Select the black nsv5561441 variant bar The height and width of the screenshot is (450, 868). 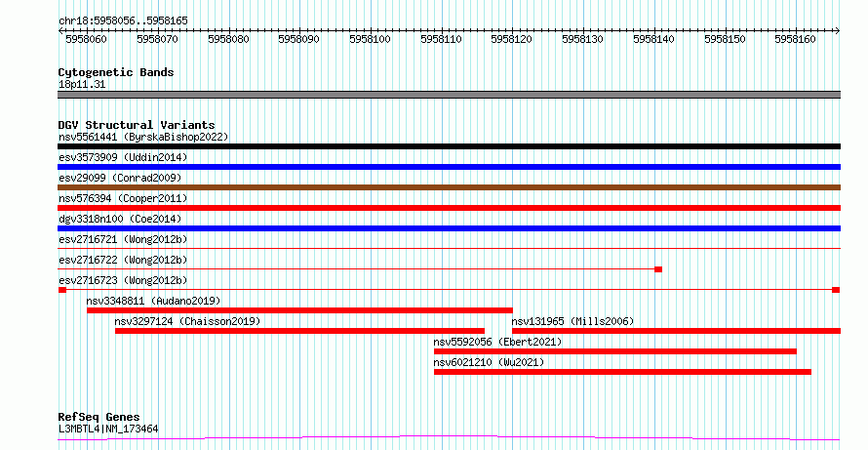click(449, 146)
